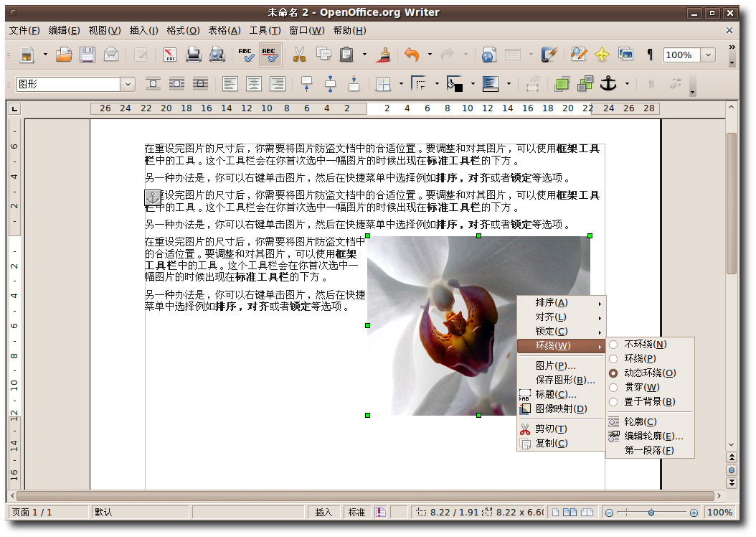Click zoom in plus button
This screenshot has height=537, width=756.
[x=694, y=513]
